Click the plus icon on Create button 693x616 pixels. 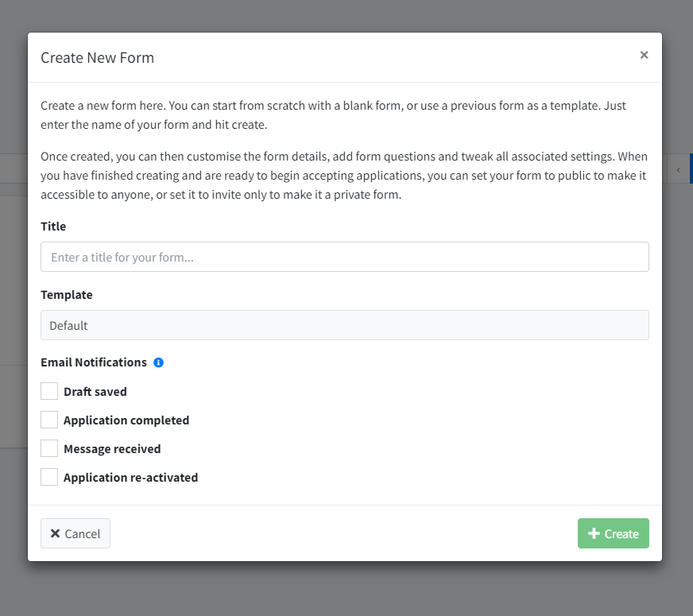point(594,533)
